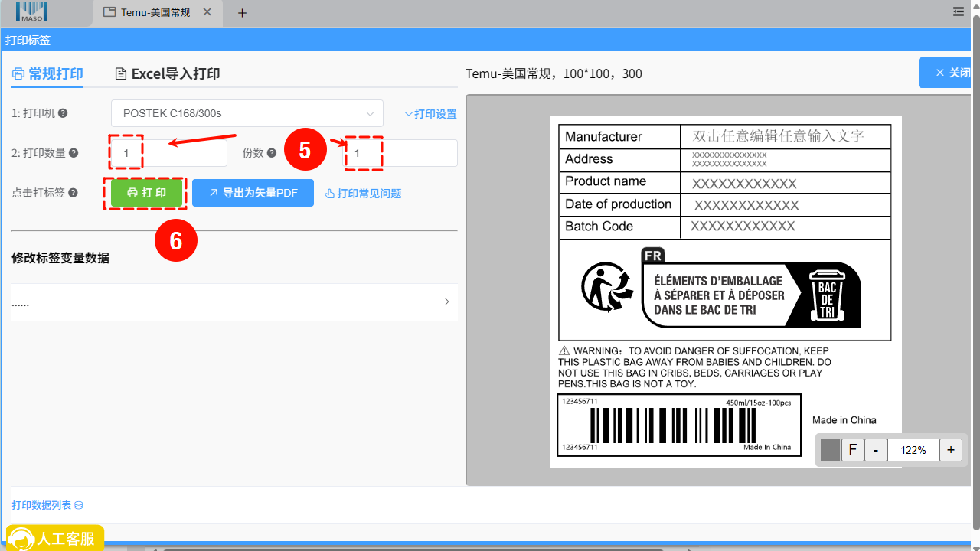The width and height of the screenshot is (980, 551).
Task: Click the F fit button in zoom toolbar
Action: pyautogui.click(x=852, y=450)
